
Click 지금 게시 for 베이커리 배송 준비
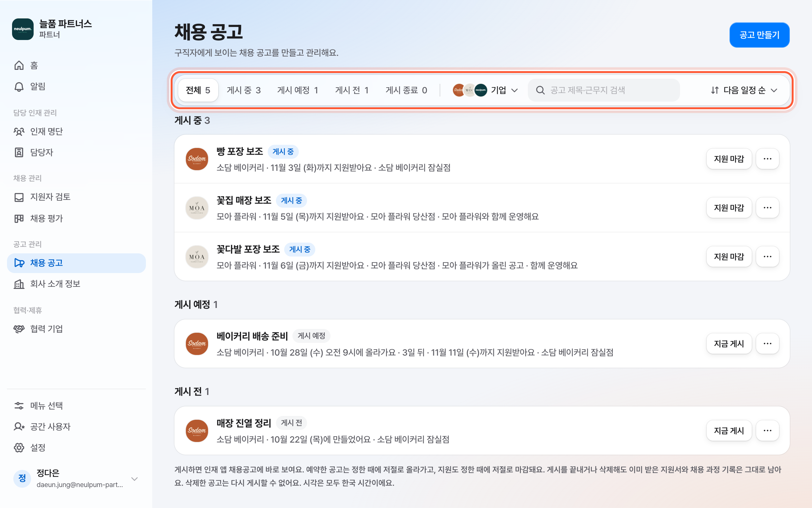click(x=729, y=344)
